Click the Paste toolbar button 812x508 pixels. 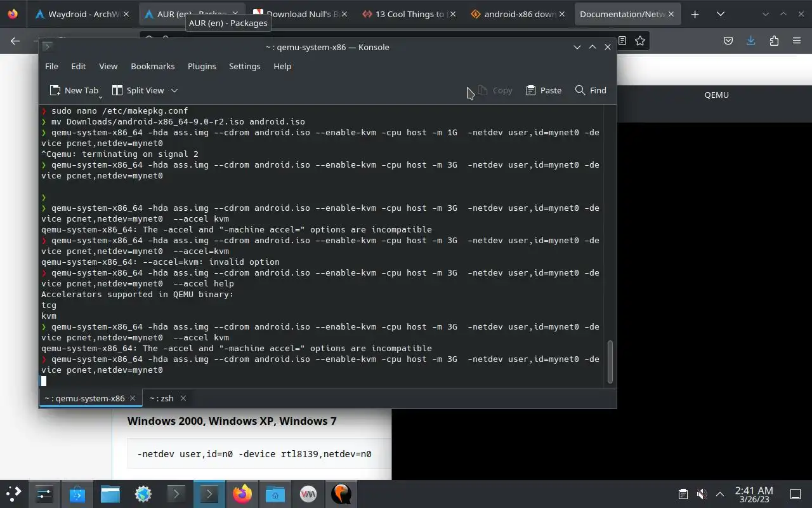tap(544, 90)
